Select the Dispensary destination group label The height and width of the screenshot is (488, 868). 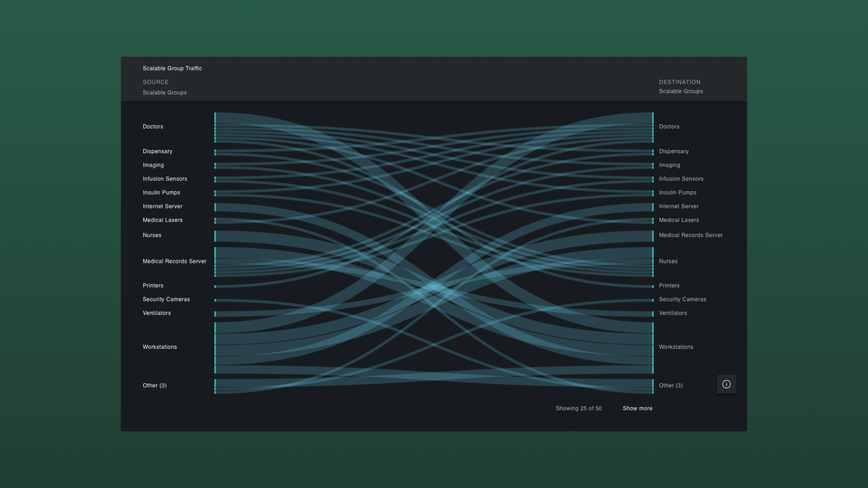click(674, 151)
